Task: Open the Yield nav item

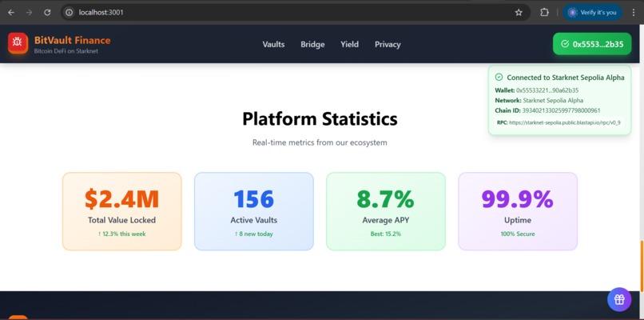Action: point(349,45)
